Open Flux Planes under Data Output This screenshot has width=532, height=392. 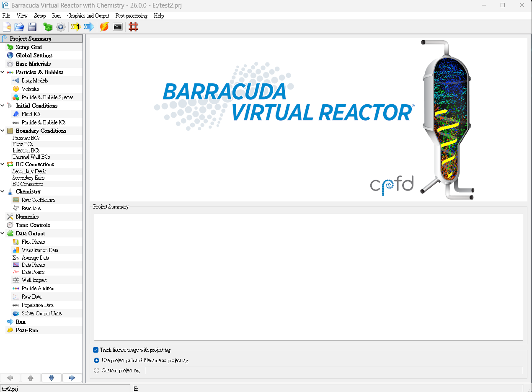pyautogui.click(x=33, y=242)
